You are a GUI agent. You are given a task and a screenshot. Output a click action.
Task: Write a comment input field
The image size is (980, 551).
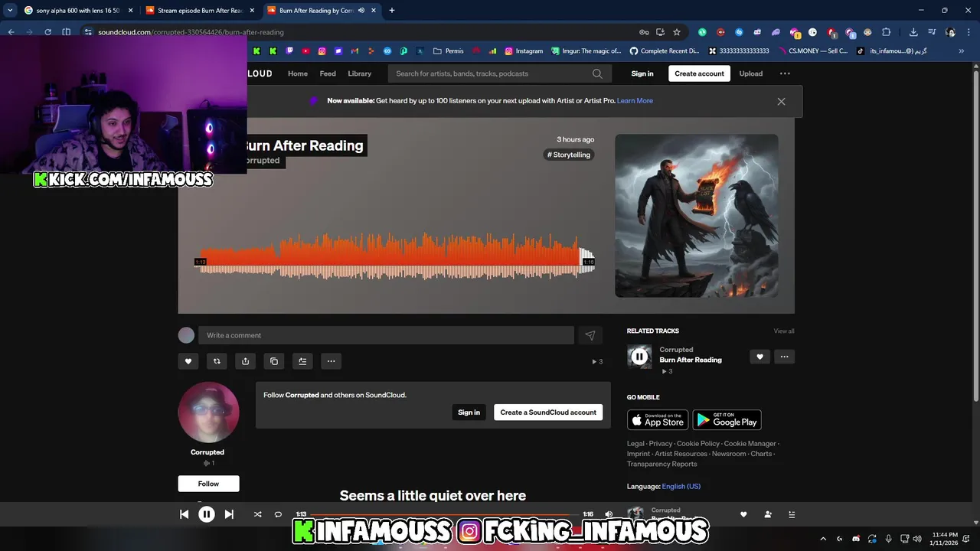point(386,335)
